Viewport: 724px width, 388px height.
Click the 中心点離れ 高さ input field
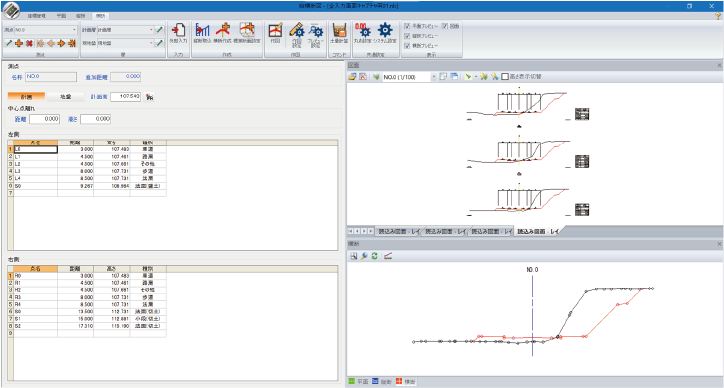[96, 119]
